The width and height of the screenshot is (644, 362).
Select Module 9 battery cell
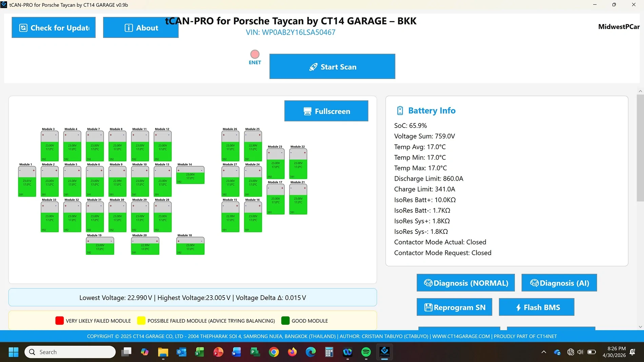117,182
